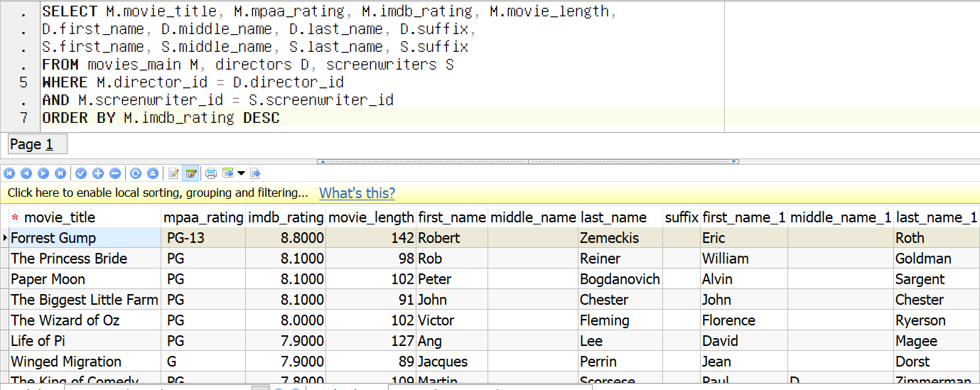Screen dimensions: 980x390
Task: Click the Zemeckis last name cell
Action: coord(620,238)
